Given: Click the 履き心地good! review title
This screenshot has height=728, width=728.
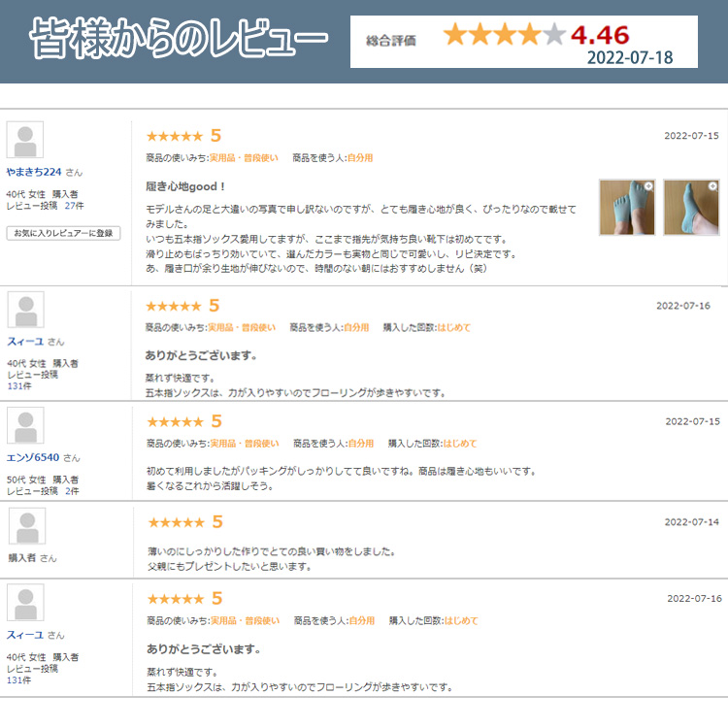Looking at the screenshot, I should tap(185, 185).
